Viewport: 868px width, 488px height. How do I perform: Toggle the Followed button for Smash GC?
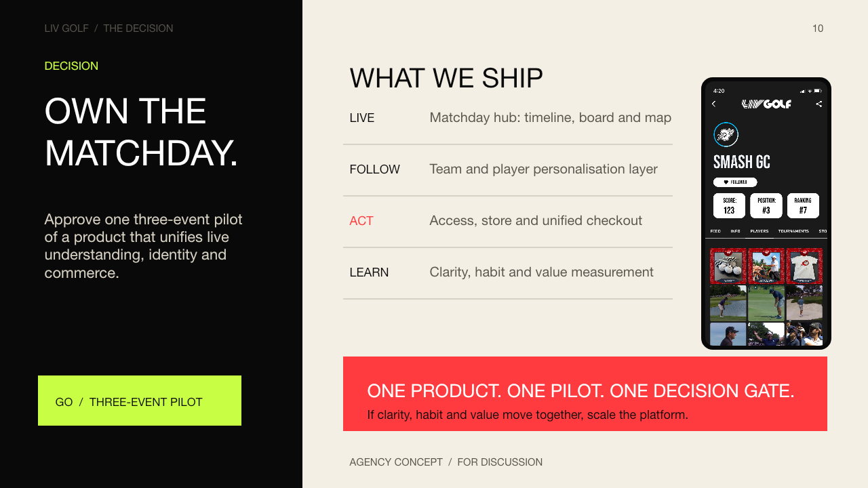[735, 182]
